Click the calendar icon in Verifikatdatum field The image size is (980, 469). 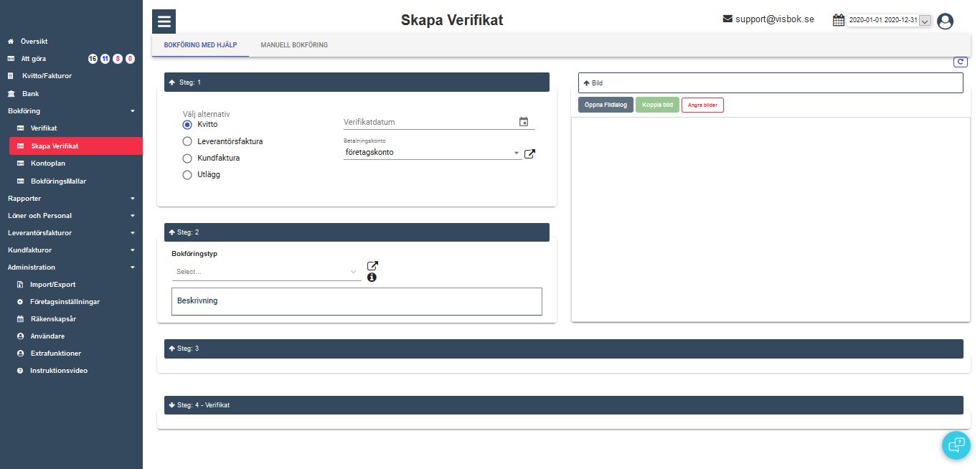click(x=524, y=122)
